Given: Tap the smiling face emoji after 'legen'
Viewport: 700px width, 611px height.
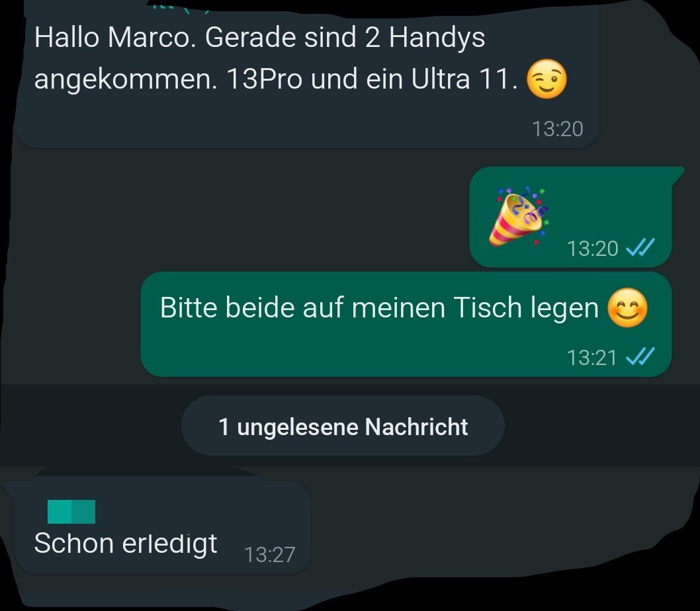Looking at the screenshot, I should 628,307.
